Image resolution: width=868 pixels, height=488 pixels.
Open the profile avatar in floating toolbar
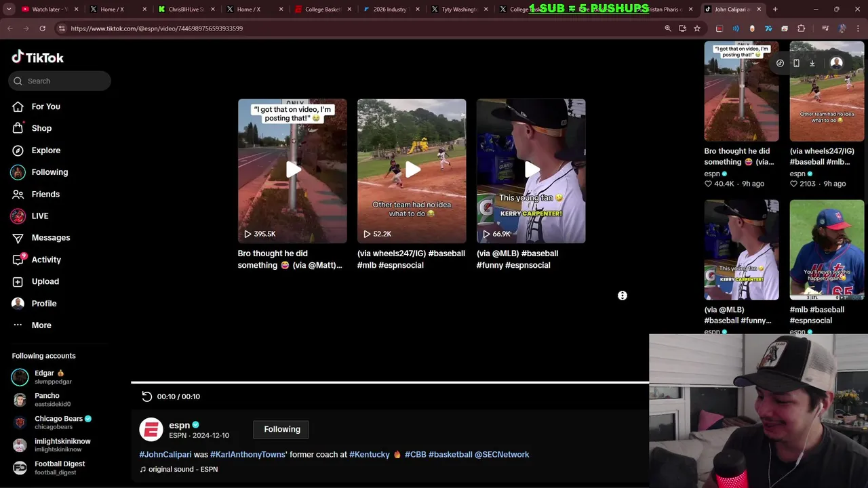coord(836,62)
